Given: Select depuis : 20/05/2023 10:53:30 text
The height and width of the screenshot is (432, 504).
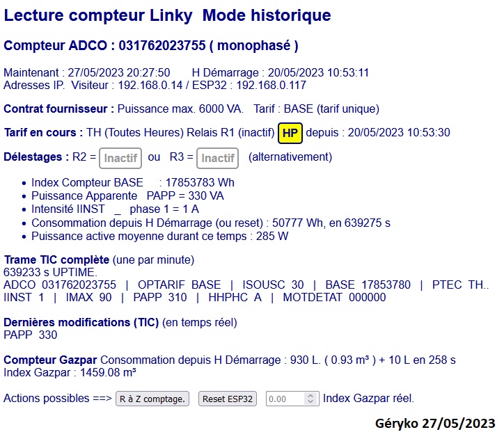Looking at the screenshot, I should coord(378,132).
